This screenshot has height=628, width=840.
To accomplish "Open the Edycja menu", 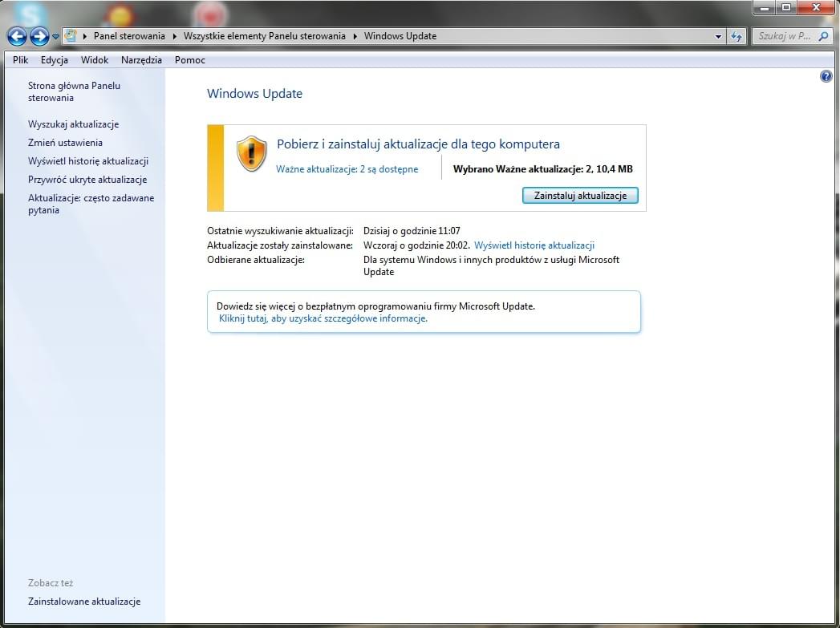I will point(54,60).
